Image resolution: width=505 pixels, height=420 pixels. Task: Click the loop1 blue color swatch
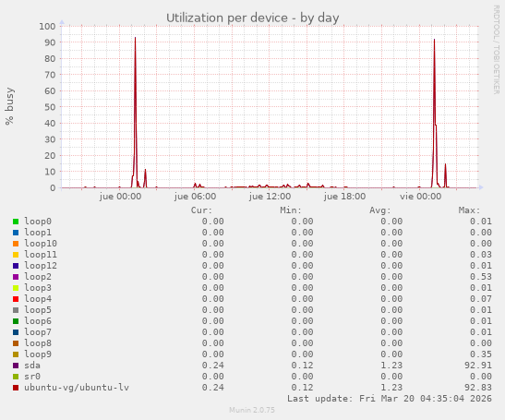16,233
